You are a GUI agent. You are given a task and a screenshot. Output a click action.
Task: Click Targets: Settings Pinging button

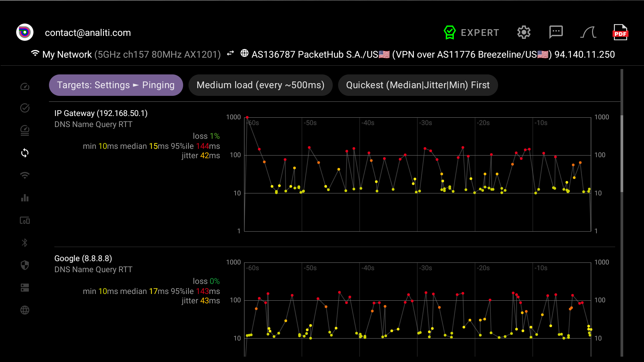coord(116,85)
